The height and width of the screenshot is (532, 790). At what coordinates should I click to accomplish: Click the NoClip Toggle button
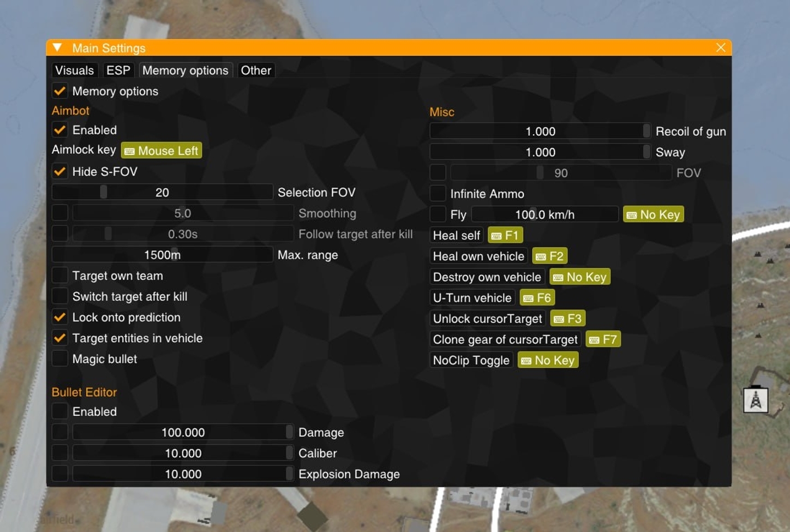[x=470, y=360]
